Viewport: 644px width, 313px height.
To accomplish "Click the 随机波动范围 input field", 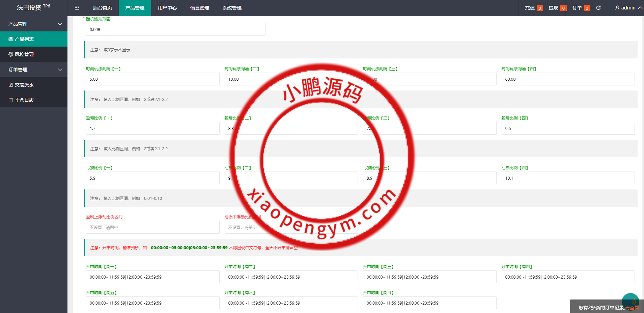I will [175, 29].
